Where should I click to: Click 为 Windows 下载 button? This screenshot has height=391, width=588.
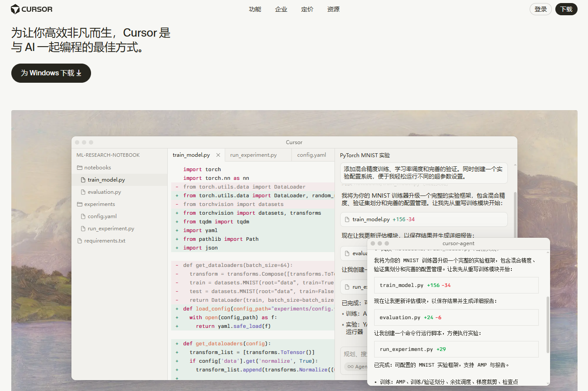tap(51, 73)
